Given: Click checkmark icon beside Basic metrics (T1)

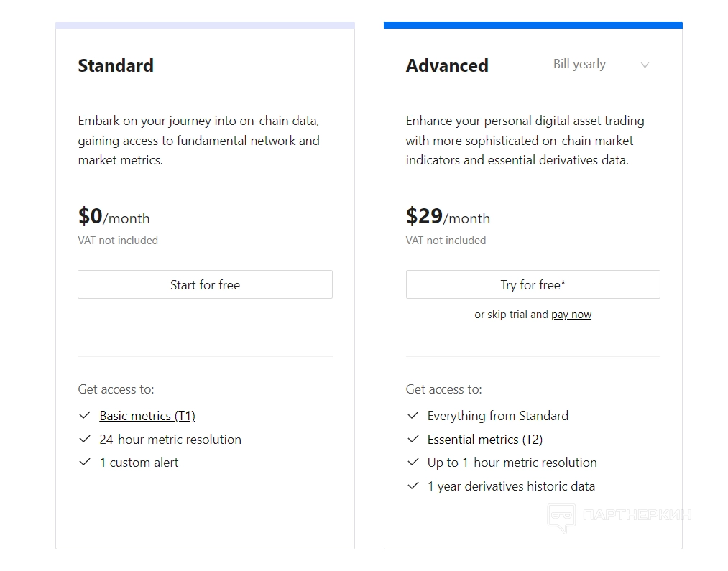Looking at the screenshot, I should 85,416.
